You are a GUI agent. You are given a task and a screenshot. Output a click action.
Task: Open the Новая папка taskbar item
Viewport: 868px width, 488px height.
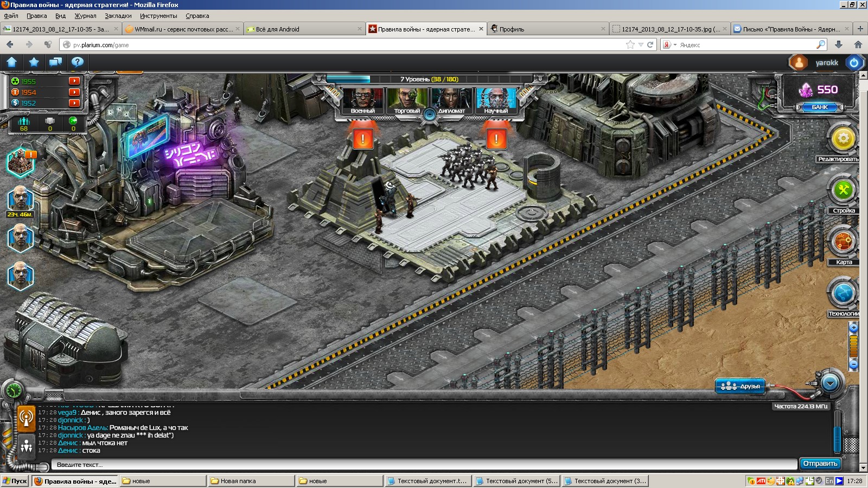tap(251, 481)
